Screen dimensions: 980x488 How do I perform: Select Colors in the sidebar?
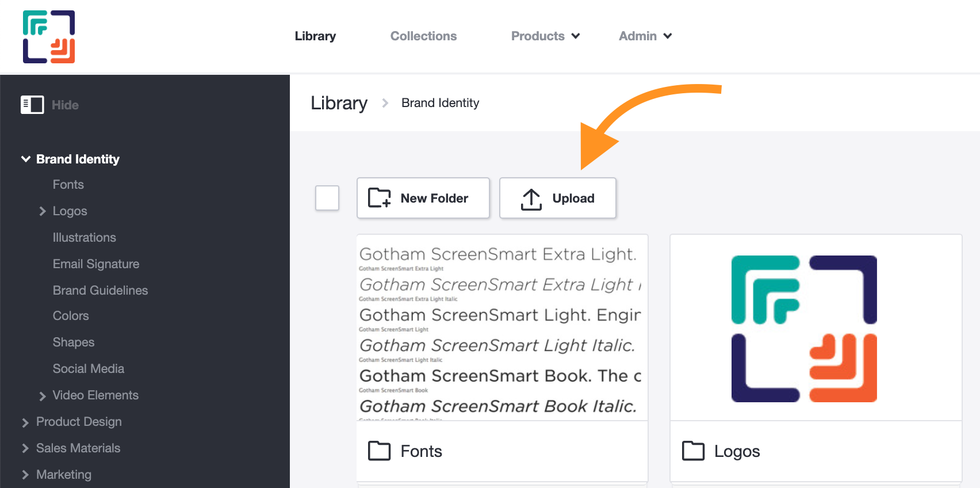[x=71, y=316]
